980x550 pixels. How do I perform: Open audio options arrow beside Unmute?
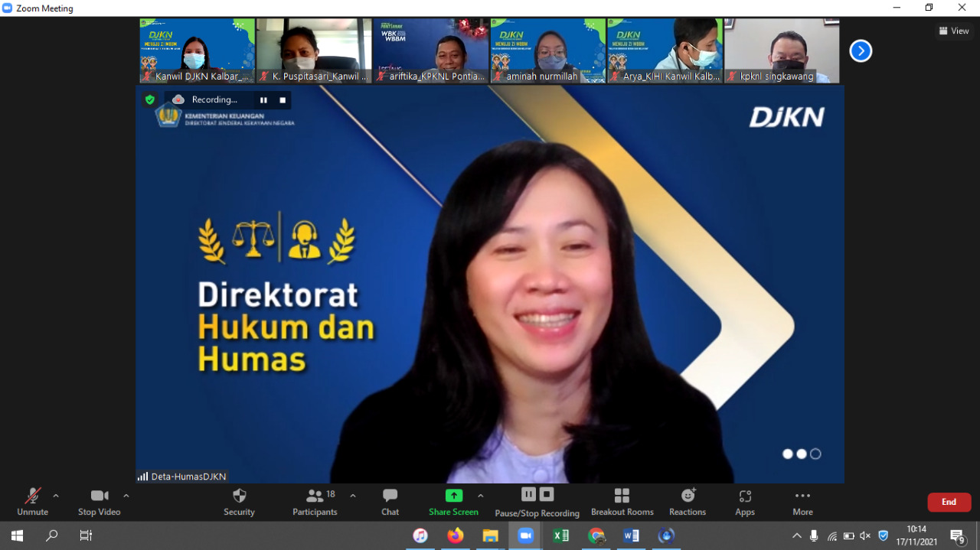pyautogui.click(x=56, y=496)
